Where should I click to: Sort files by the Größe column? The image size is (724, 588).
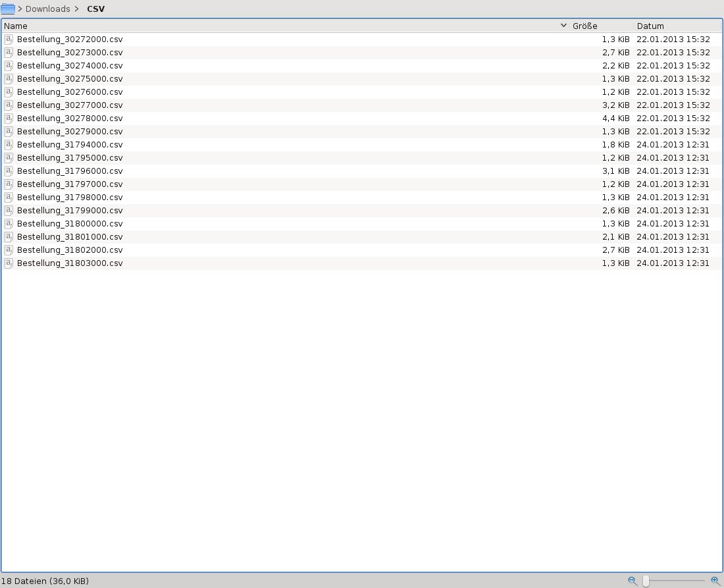tap(584, 26)
